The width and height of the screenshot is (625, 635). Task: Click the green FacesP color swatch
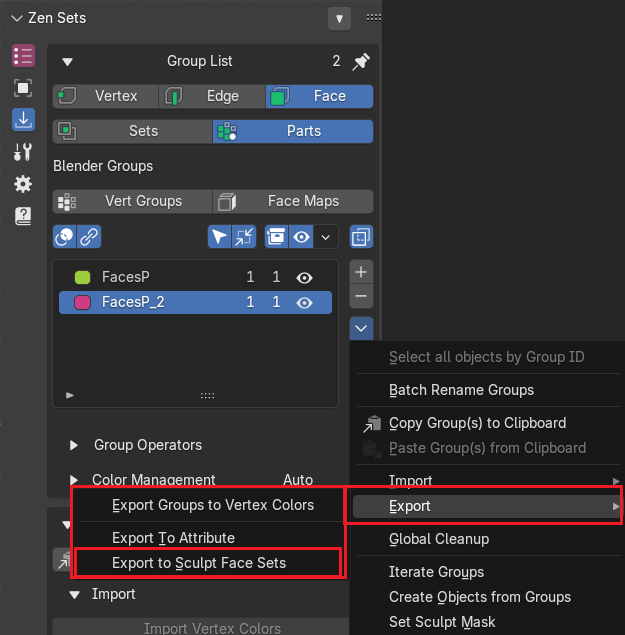83,277
